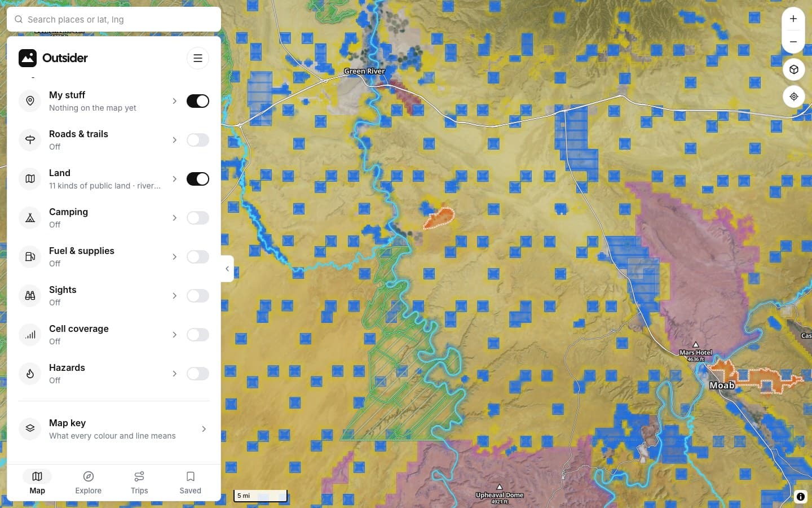The height and width of the screenshot is (508, 812).
Task: Select the Map tab
Action: 37,483
